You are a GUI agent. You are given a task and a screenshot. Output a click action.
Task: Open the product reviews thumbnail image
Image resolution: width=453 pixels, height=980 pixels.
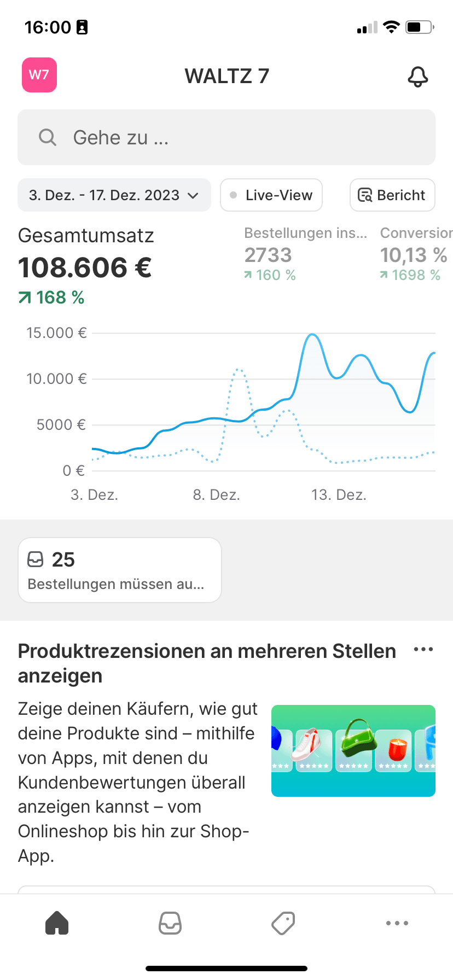click(x=353, y=751)
